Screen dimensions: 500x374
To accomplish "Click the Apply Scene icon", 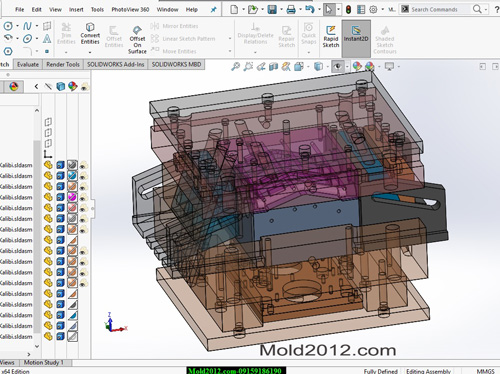I will (370, 66).
